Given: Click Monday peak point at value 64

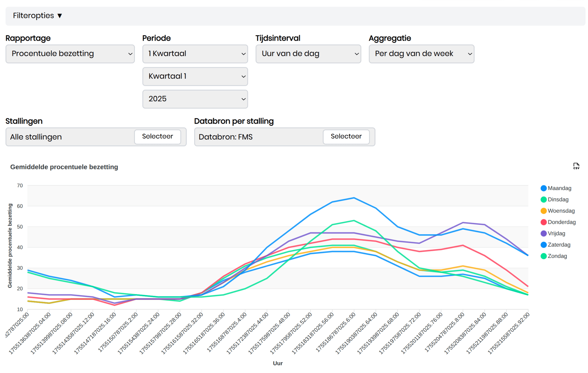Looking at the screenshot, I should (x=354, y=198).
